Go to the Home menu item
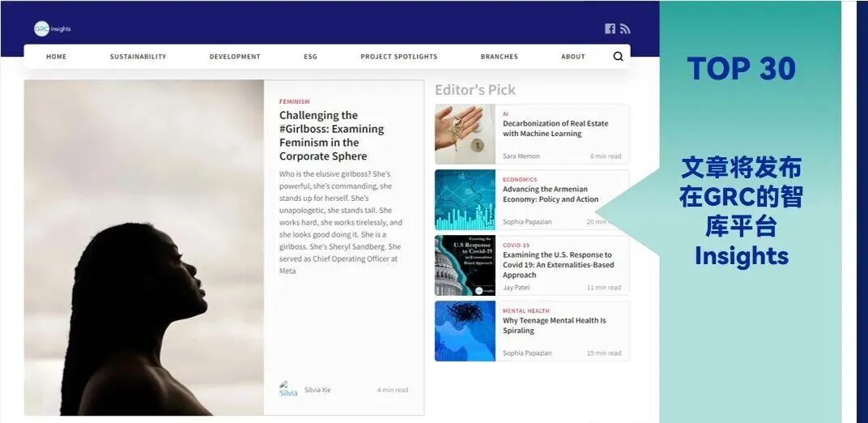 (x=56, y=57)
